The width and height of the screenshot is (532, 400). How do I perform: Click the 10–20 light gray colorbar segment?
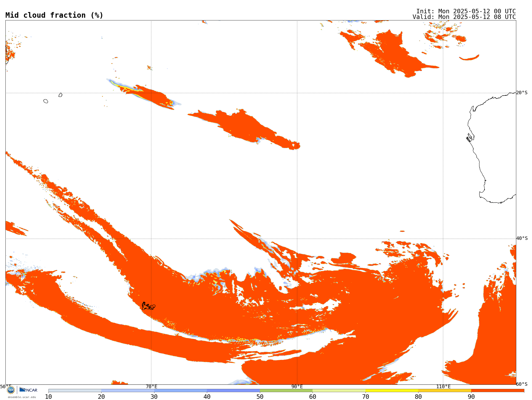tap(75, 391)
